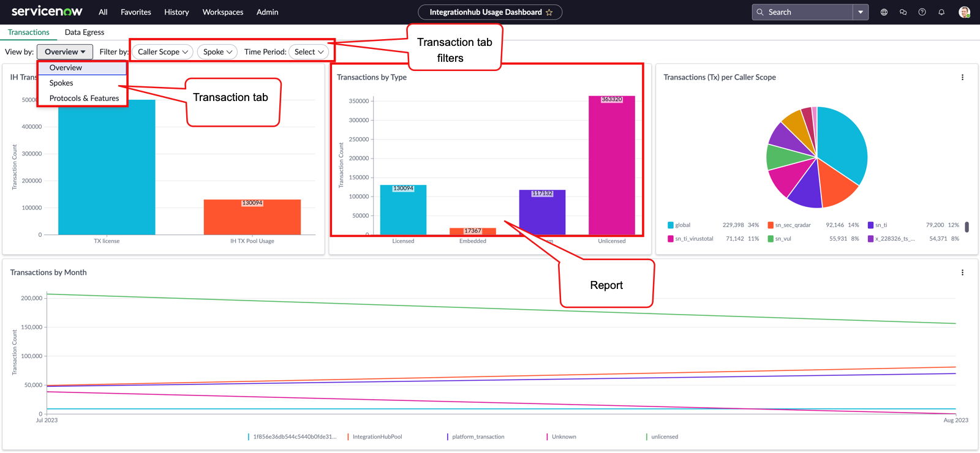Click the purple 117132 bar

pos(542,212)
